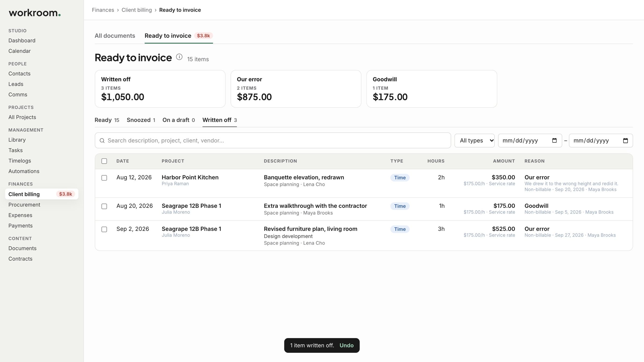Click the start date mm/dd/yyyy field
The image size is (644, 362).
pos(530,141)
